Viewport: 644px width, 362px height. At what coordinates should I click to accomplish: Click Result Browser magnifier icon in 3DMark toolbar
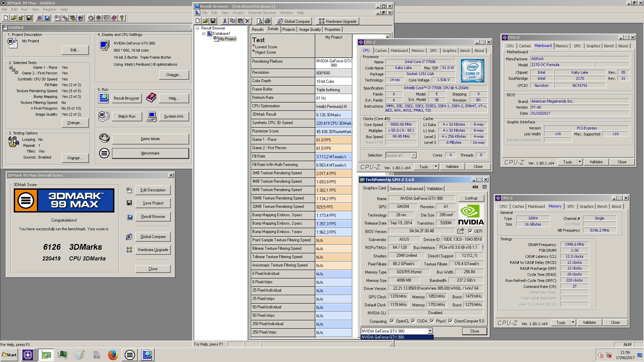point(47,18)
